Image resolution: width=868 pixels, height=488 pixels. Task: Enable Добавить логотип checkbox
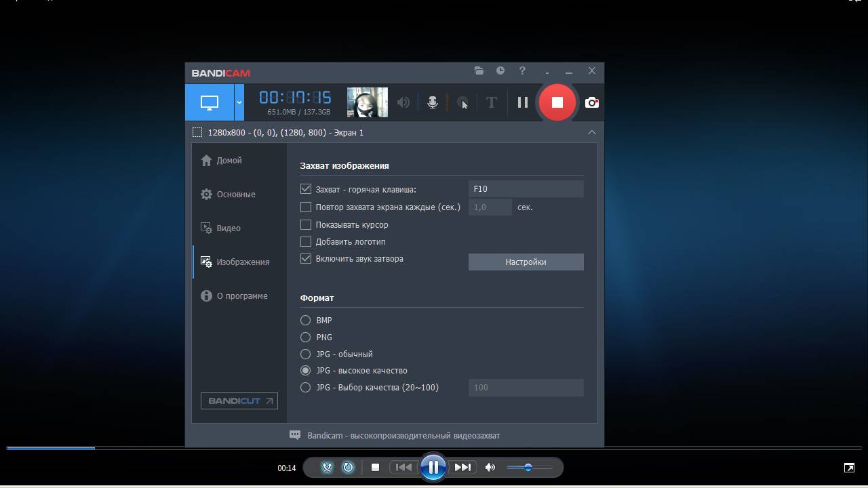point(306,241)
